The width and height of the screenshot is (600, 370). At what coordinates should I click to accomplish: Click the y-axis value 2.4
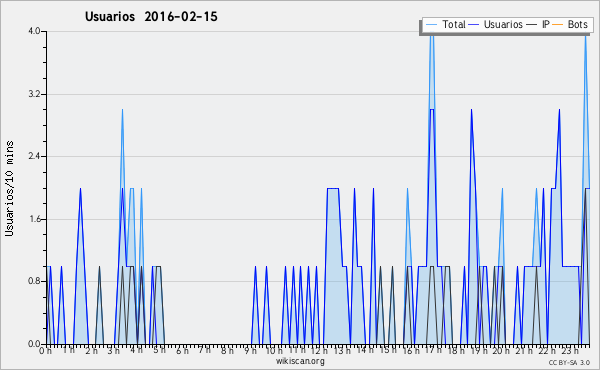(x=34, y=156)
